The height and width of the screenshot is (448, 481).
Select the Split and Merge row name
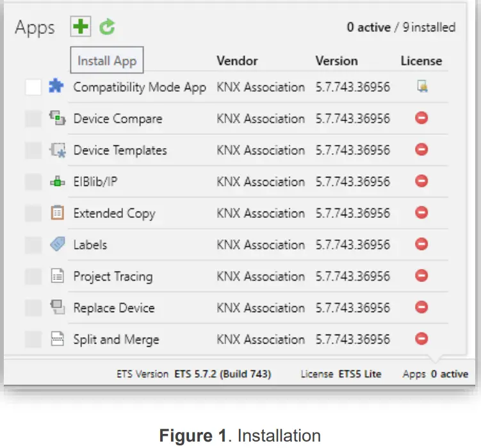[117, 340]
